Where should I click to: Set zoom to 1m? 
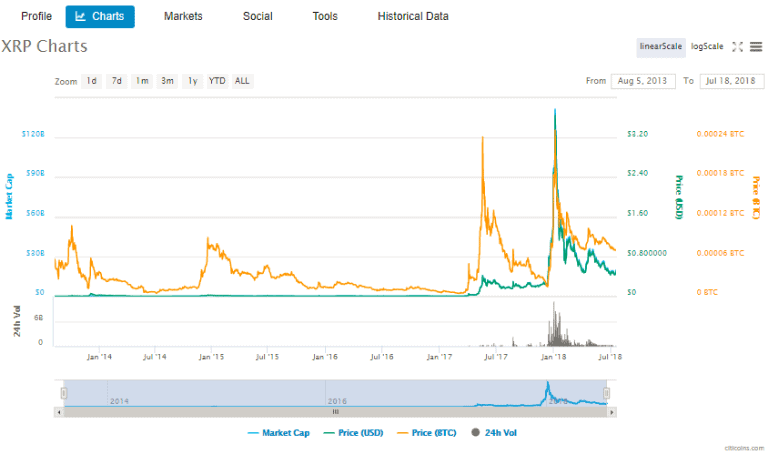click(142, 81)
